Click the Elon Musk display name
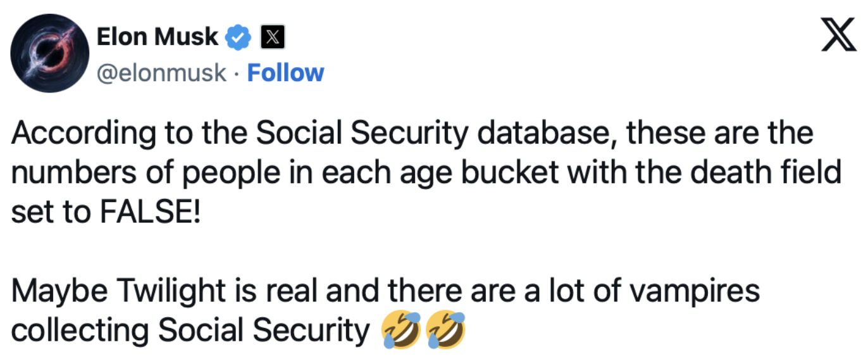The height and width of the screenshot is (361, 868). [157, 38]
